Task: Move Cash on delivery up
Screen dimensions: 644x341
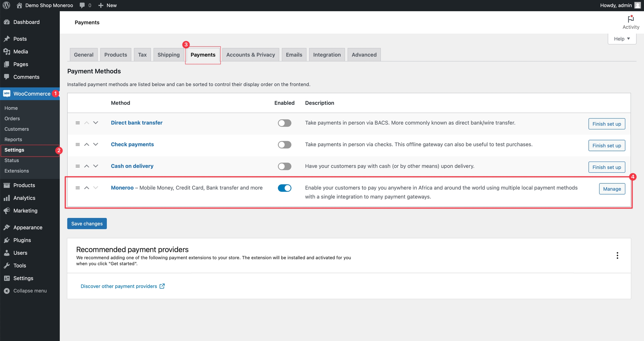Action: point(87,166)
